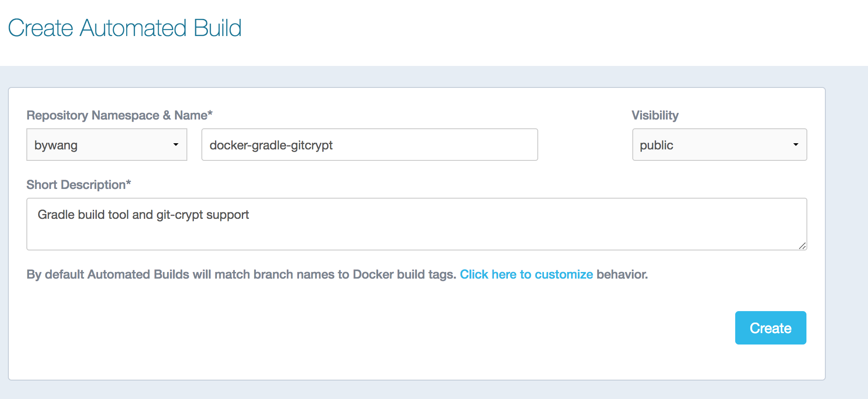This screenshot has width=868, height=399.
Task: Click the word behavior after the link
Action: point(622,274)
